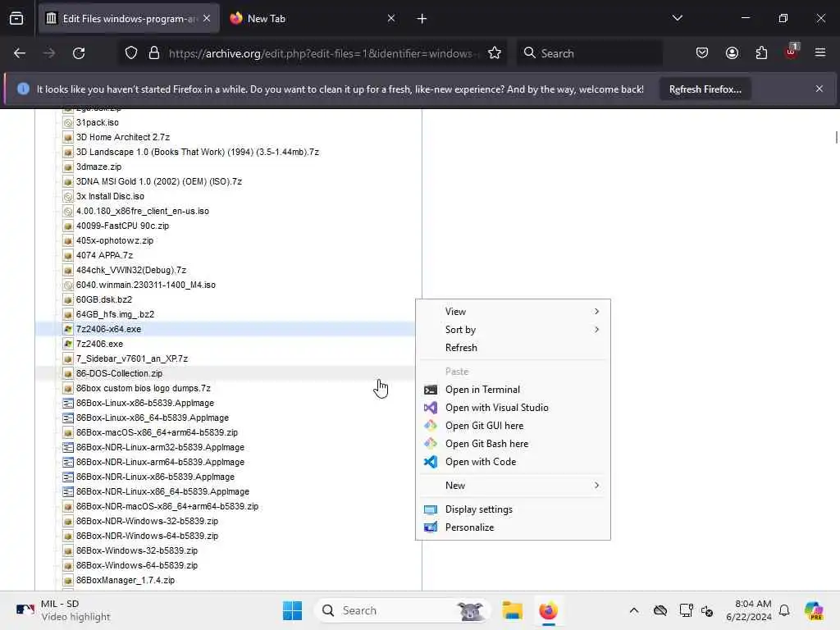This screenshot has height=630, width=840.
Task: Click the VS Code blue icon
Action: pyautogui.click(x=430, y=462)
